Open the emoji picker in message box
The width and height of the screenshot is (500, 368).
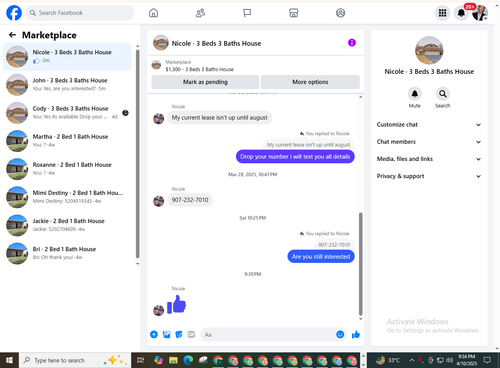340,334
